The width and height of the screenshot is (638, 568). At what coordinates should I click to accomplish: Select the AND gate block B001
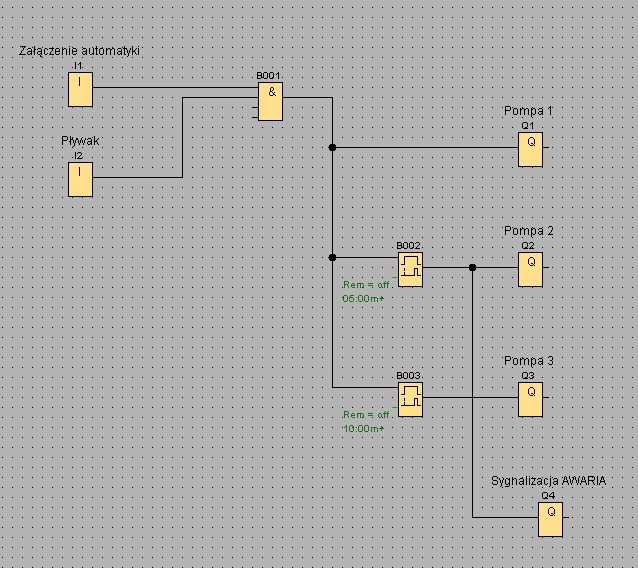coord(270,101)
